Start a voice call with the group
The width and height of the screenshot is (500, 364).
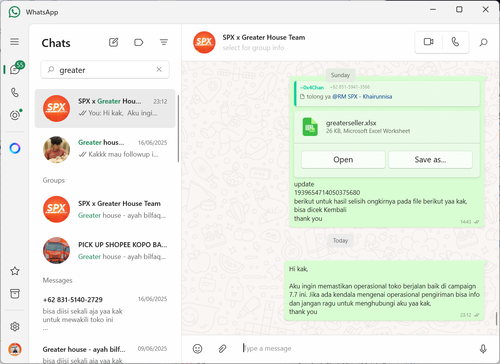click(455, 42)
